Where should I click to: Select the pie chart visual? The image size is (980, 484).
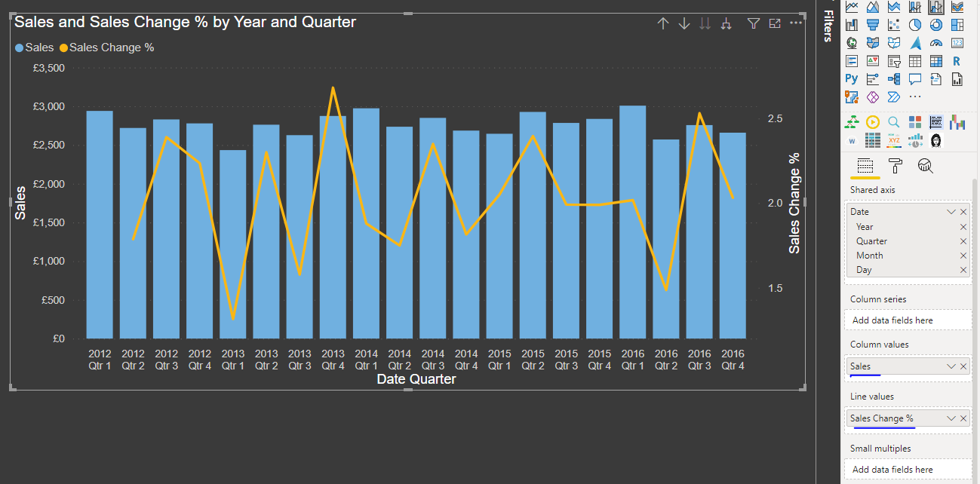[x=915, y=25]
